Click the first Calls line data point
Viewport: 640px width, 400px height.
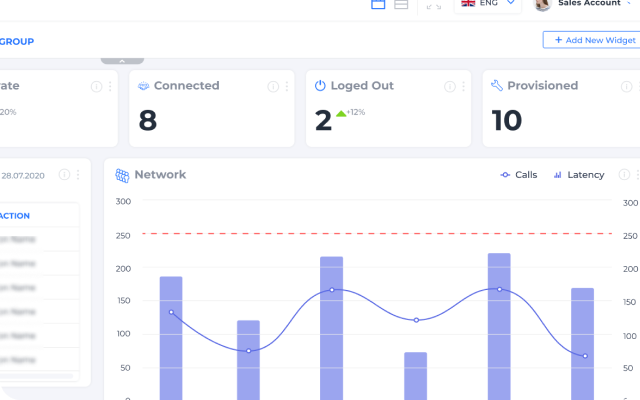[171, 312]
